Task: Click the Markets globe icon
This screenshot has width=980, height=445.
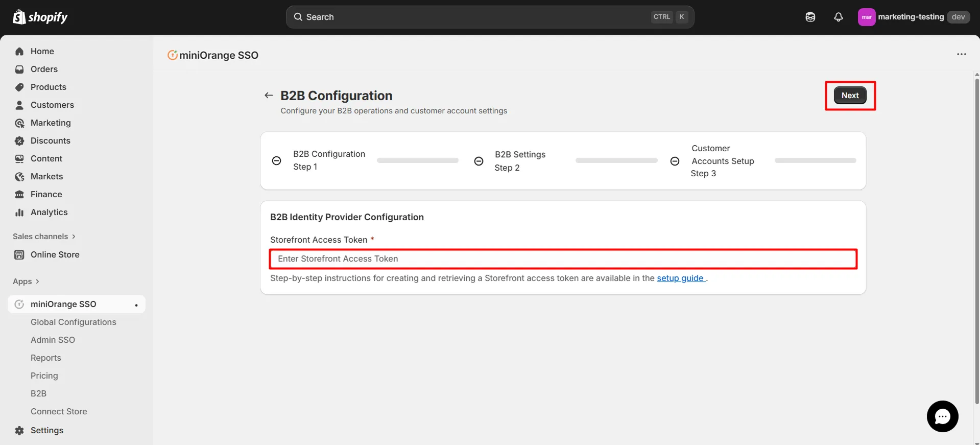Action: pos(19,176)
